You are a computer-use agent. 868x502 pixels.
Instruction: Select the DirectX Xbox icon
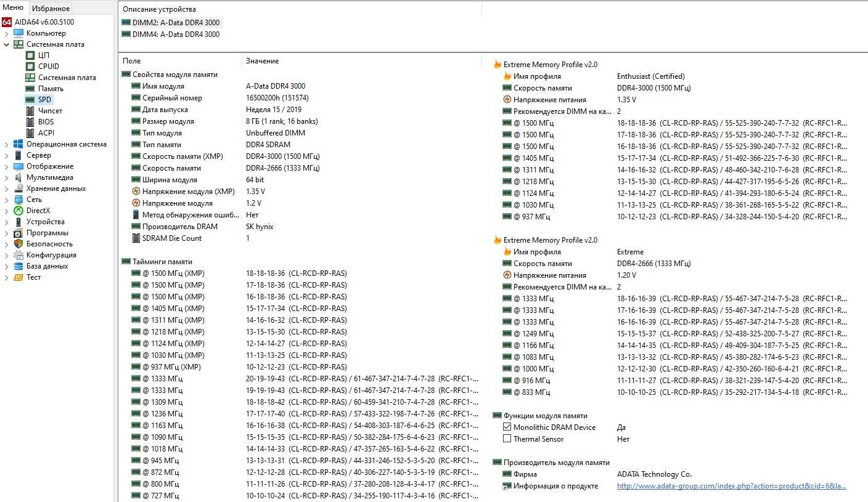point(18,211)
